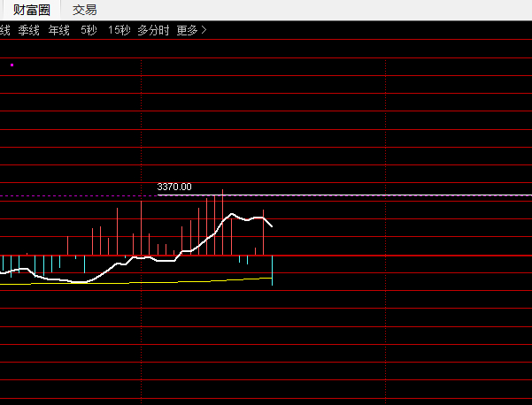
Task: Open the 多分时 view
Action: pos(153,30)
